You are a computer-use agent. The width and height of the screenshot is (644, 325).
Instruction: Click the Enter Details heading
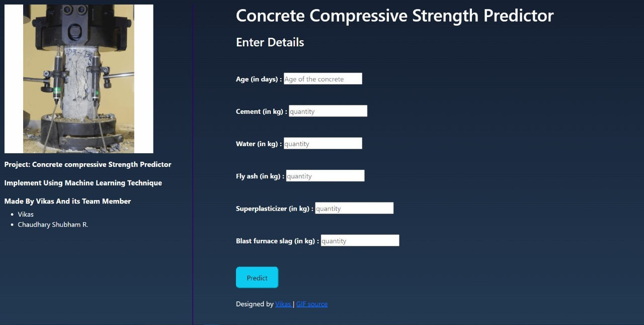pyautogui.click(x=270, y=42)
